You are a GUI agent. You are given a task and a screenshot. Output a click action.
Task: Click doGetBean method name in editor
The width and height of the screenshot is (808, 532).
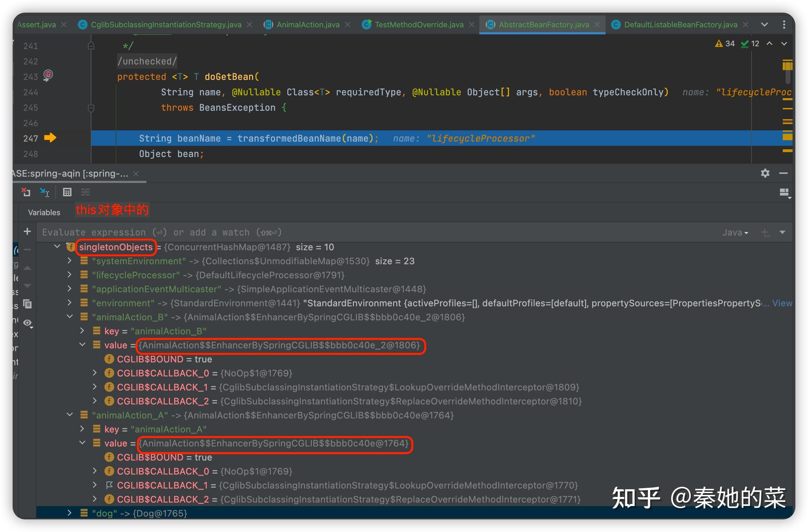click(229, 77)
